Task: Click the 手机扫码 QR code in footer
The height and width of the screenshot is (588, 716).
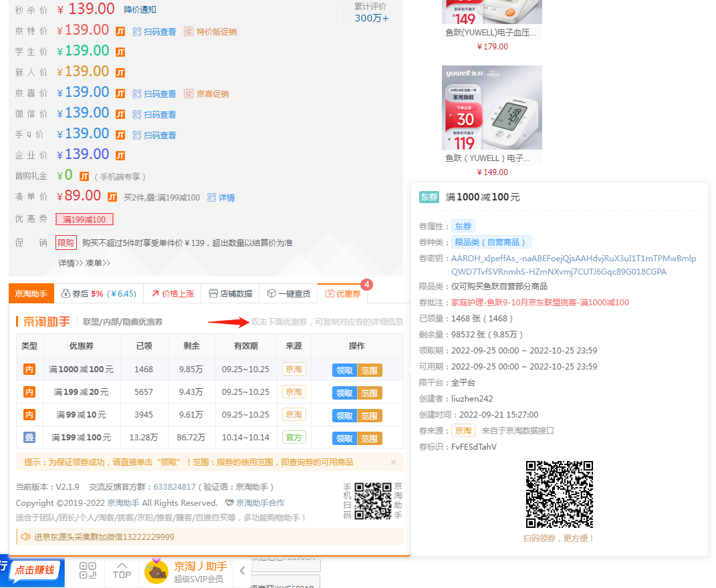Action: click(373, 501)
